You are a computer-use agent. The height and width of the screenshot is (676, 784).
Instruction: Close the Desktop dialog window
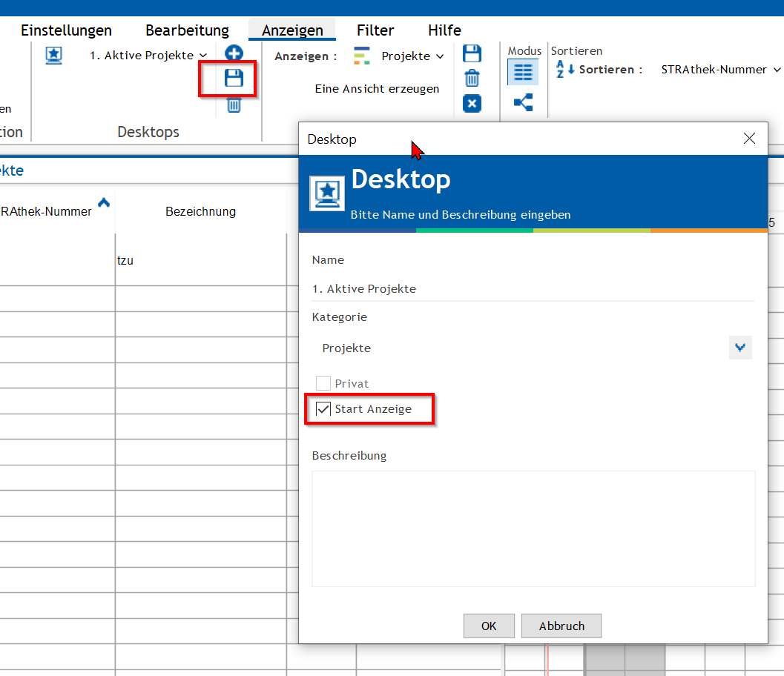(x=749, y=139)
